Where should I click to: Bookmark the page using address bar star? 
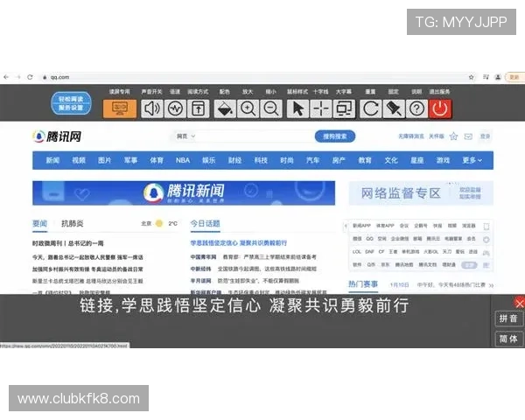point(471,77)
